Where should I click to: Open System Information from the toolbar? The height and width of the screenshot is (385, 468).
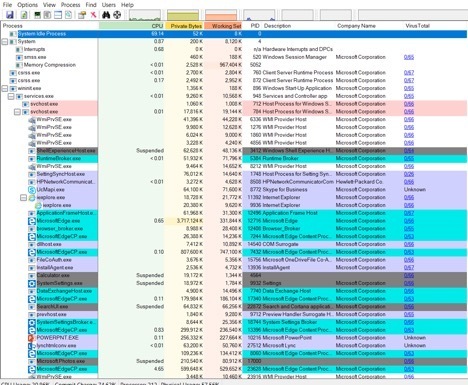click(x=38, y=15)
